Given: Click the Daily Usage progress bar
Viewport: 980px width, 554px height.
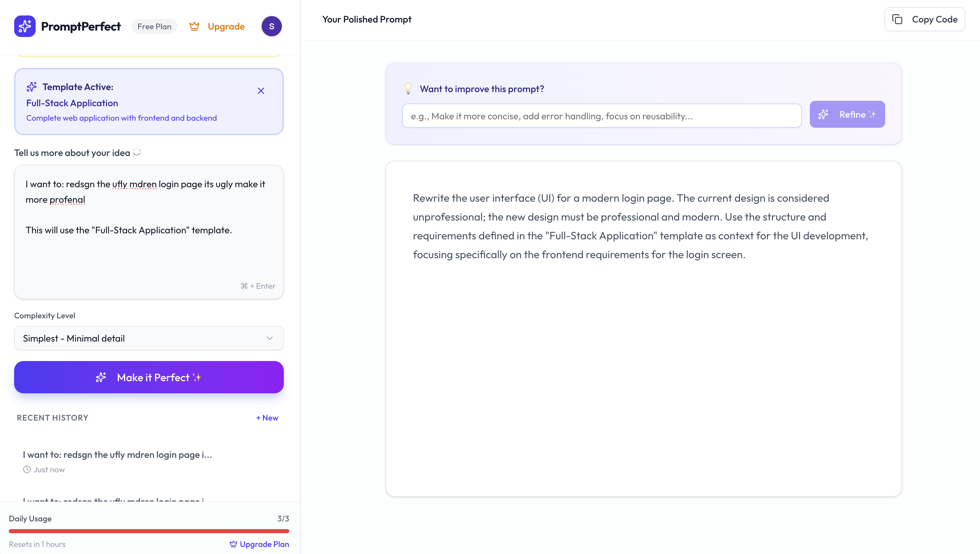Looking at the screenshot, I should (x=148, y=531).
